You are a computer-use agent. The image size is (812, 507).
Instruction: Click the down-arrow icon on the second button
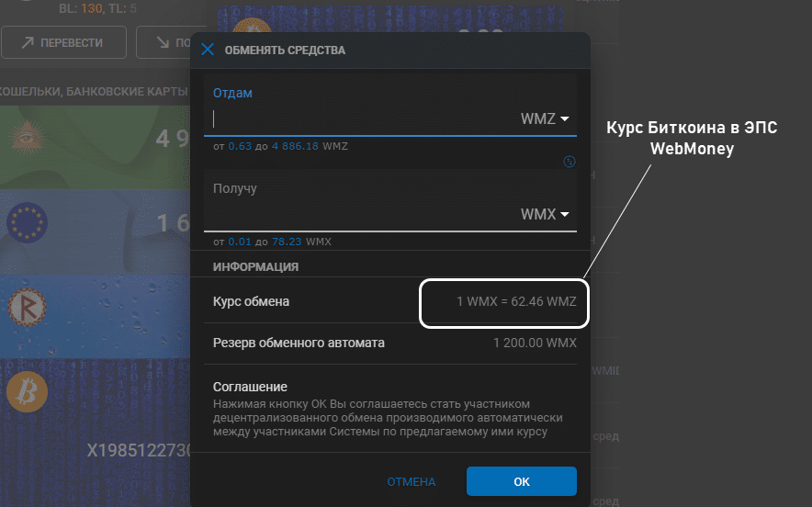(163, 42)
